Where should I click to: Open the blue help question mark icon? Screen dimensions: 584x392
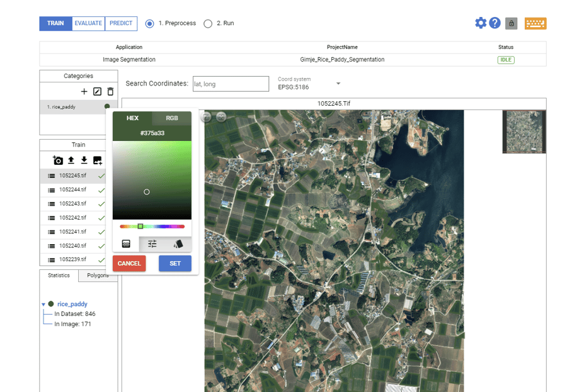point(495,23)
